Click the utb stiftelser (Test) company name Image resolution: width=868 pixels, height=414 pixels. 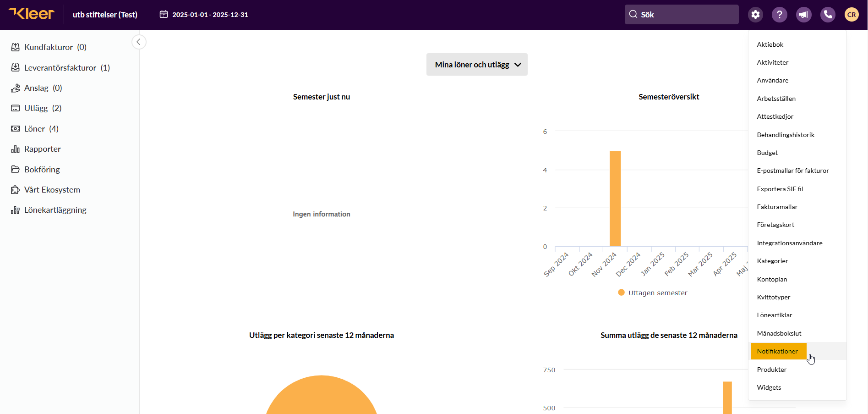click(105, 15)
